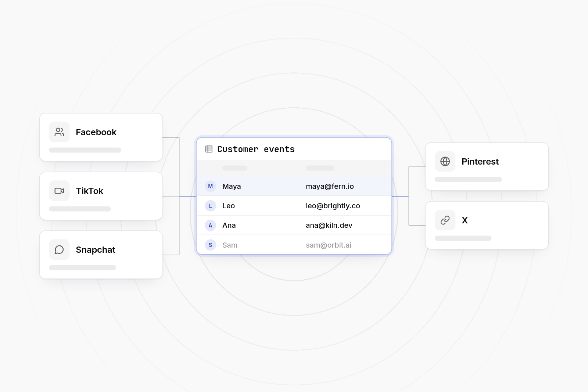Click the Pinterest globe icon

445,161
